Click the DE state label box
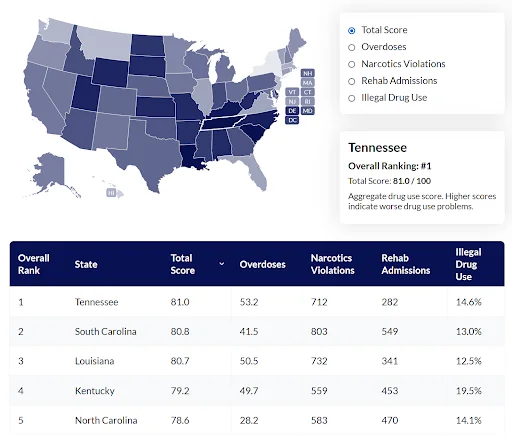This screenshot has height=439, width=512. click(x=292, y=111)
